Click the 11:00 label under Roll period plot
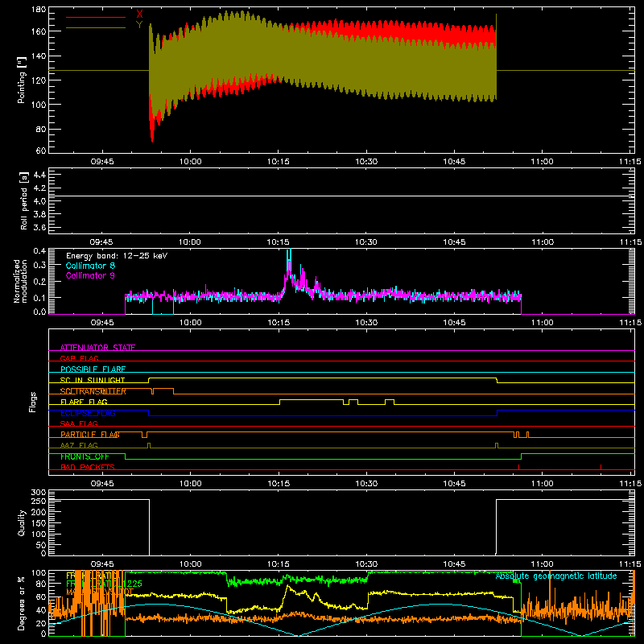This screenshot has height=644, width=644. (542, 242)
